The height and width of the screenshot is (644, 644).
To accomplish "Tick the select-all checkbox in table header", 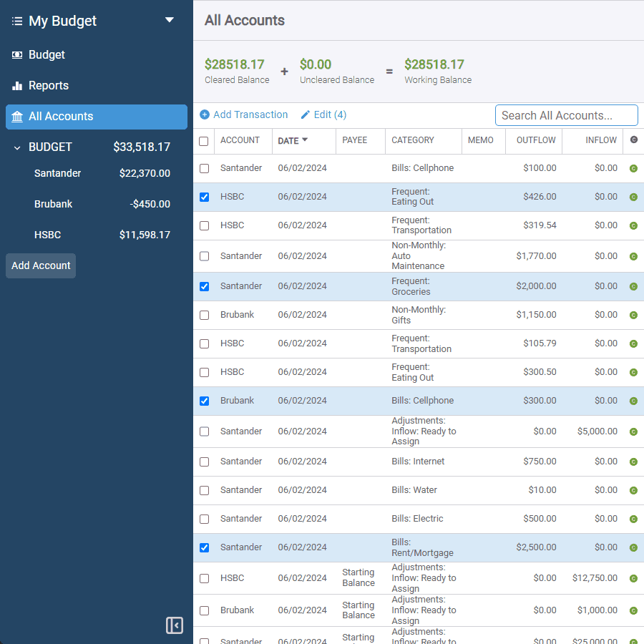I will (204, 141).
